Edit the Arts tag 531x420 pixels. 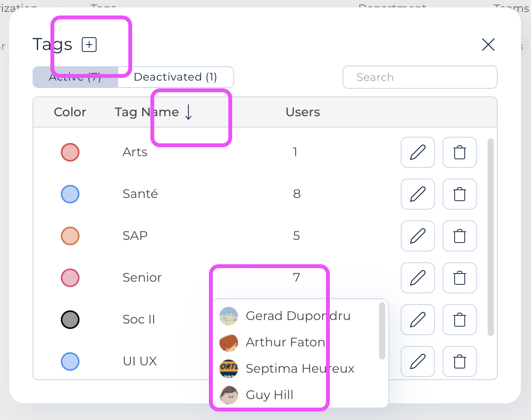point(418,152)
